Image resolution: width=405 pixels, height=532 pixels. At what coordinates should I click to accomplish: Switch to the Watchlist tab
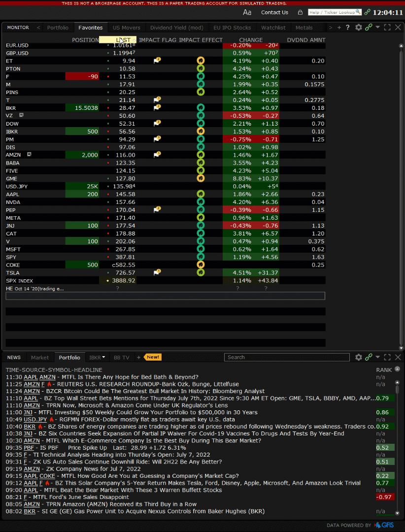coord(273,28)
